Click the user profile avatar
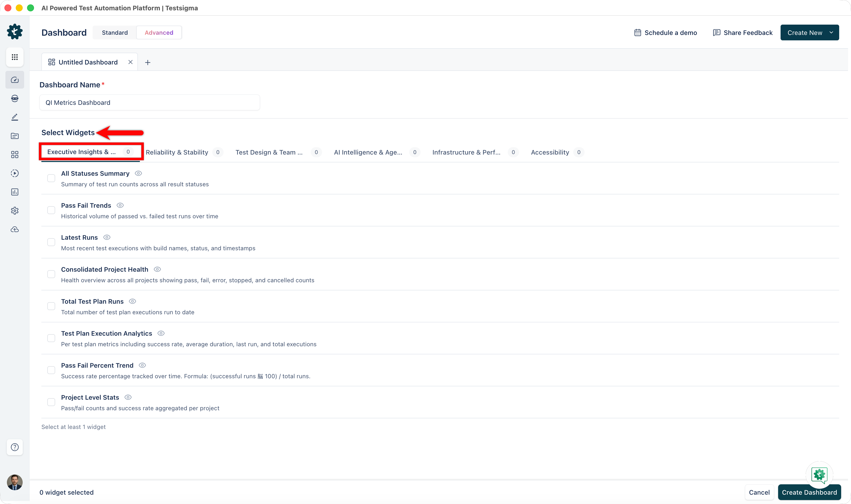 click(15, 482)
